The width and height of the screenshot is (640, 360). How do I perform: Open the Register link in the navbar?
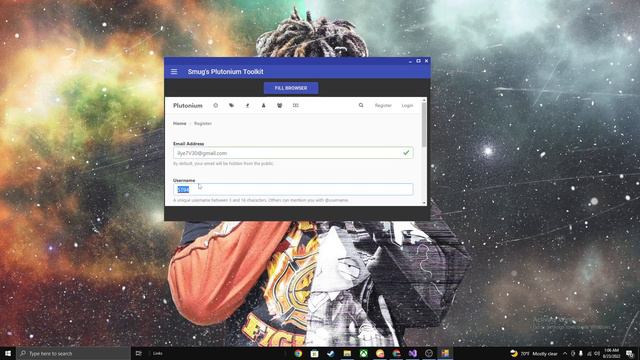tap(383, 105)
